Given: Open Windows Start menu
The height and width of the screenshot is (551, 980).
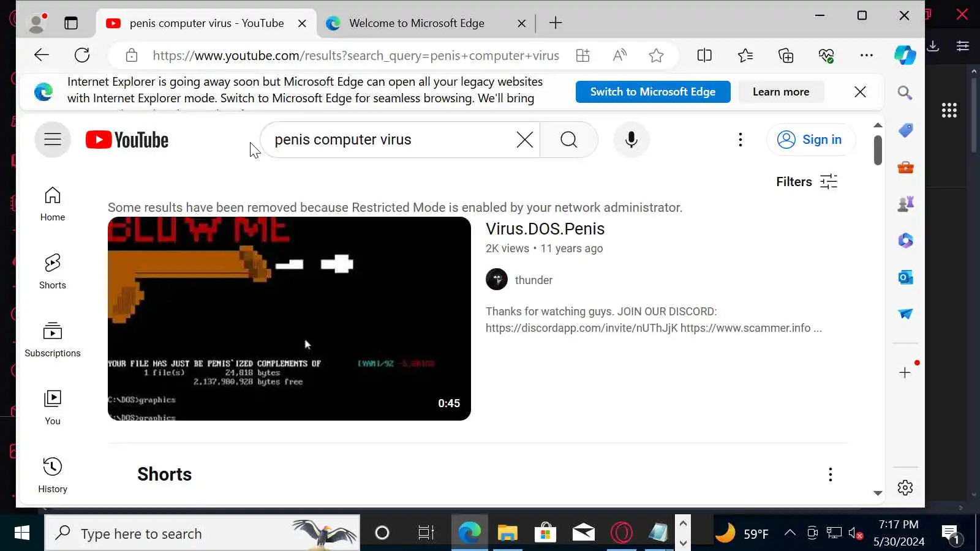Looking at the screenshot, I should pyautogui.click(x=21, y=533).
